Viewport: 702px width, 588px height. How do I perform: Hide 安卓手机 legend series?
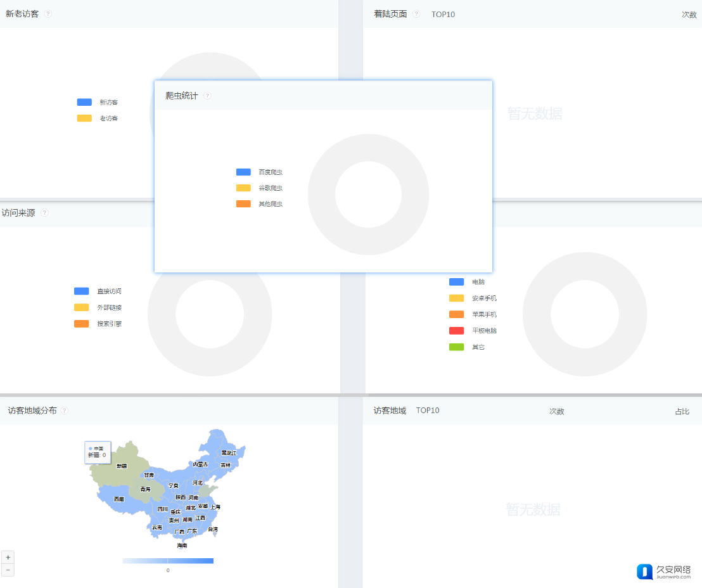click(x=473, y=298)
